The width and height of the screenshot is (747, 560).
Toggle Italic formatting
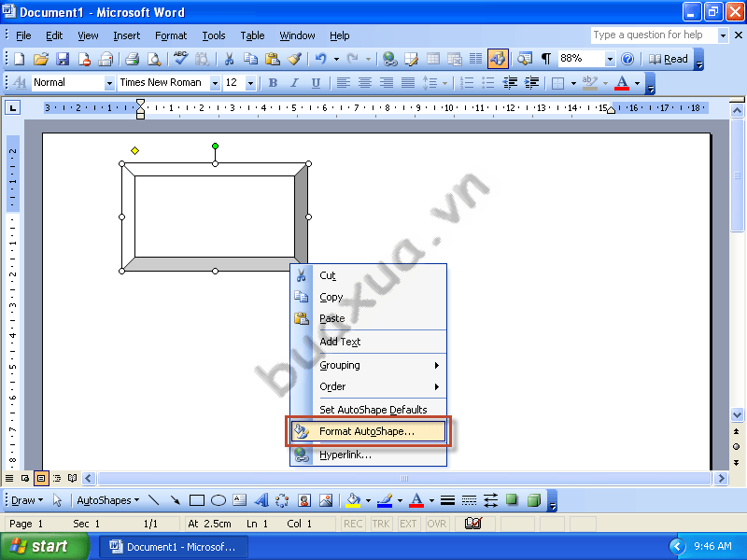(294, 83)
